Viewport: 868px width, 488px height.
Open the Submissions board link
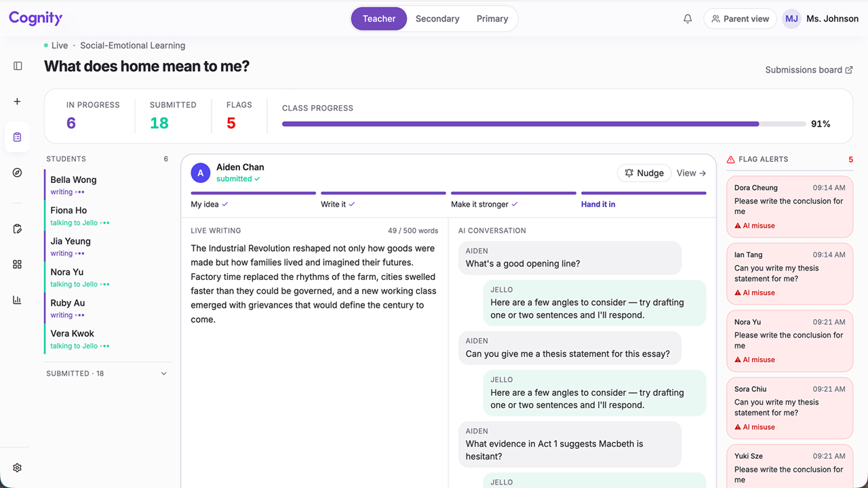click(x=809, y=70)
